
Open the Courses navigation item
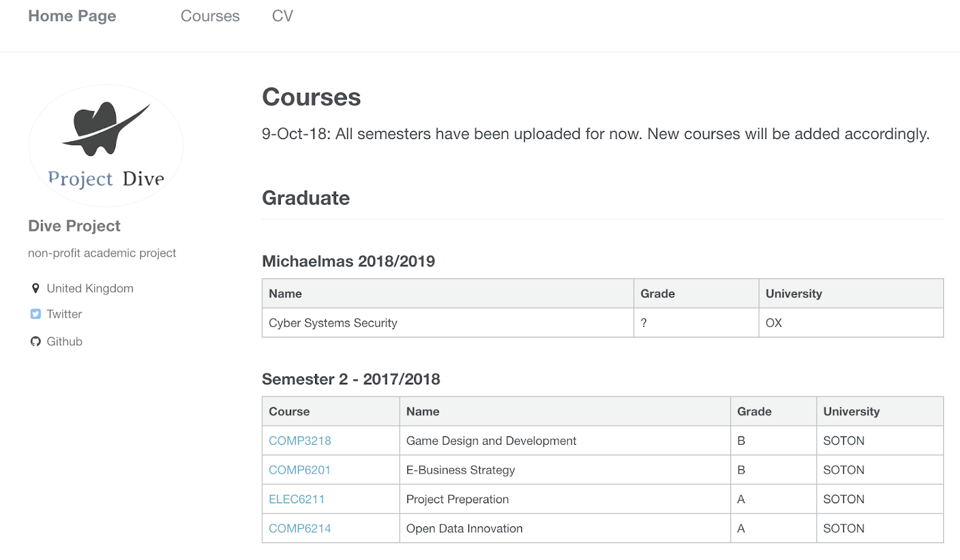coord(210,16)
